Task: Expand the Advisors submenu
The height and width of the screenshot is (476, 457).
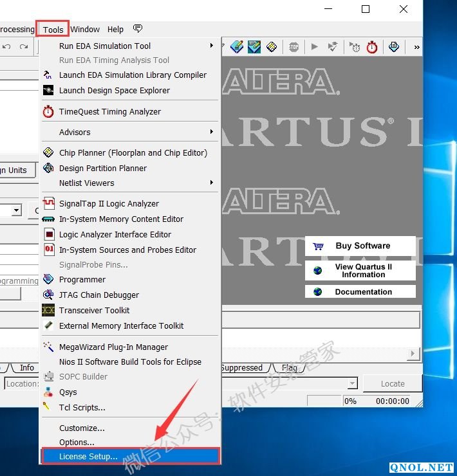Action: pos(75,133)
